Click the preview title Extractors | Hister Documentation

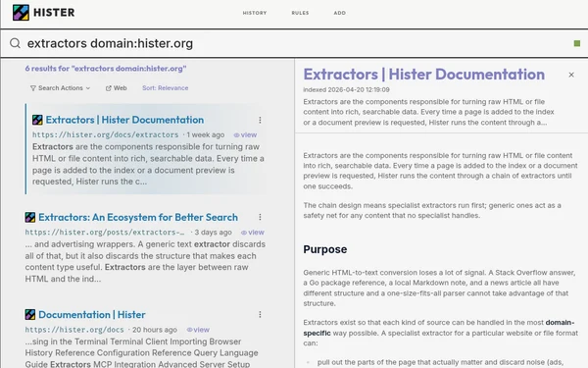pos(423,75)
